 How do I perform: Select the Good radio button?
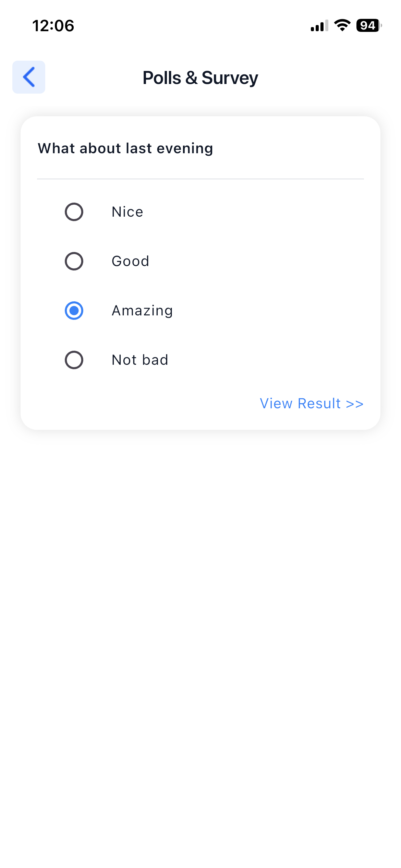pos(74,261)
